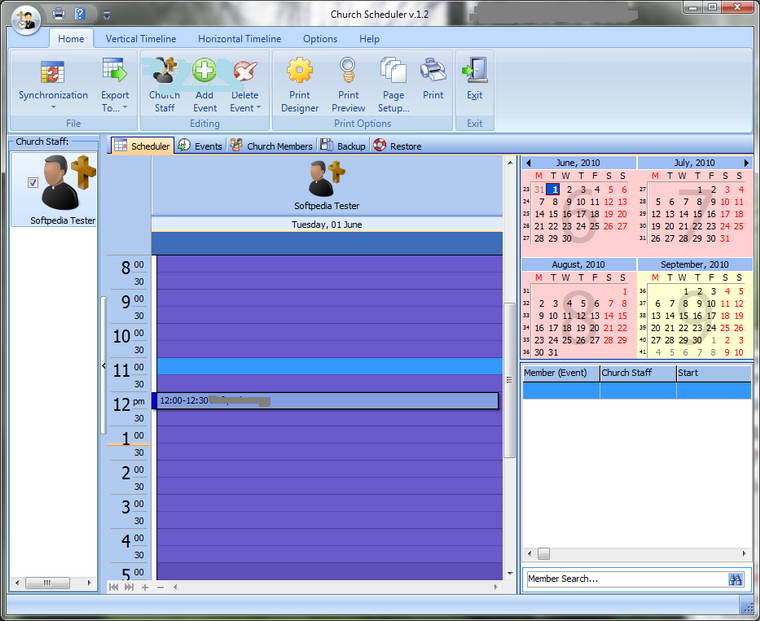Switch to the Backup tab
Image resolution: width=760 pixels, height=621 pixels.
click(x=343, y=146)
